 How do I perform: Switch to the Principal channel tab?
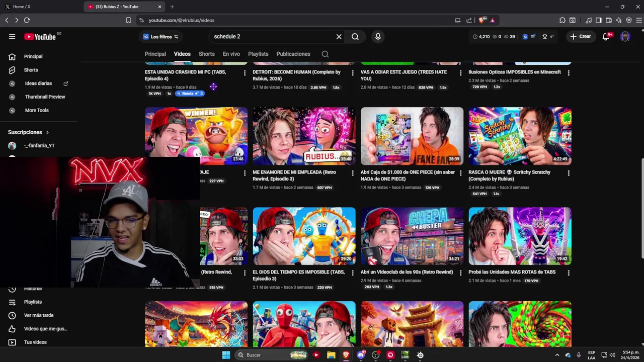[155, 54]
